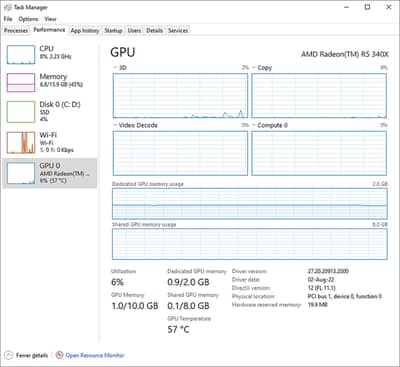400x367 pixels.
Task: Click the 12 (FL 11.1) DirectX value
Action: click(x=322, y=288)
